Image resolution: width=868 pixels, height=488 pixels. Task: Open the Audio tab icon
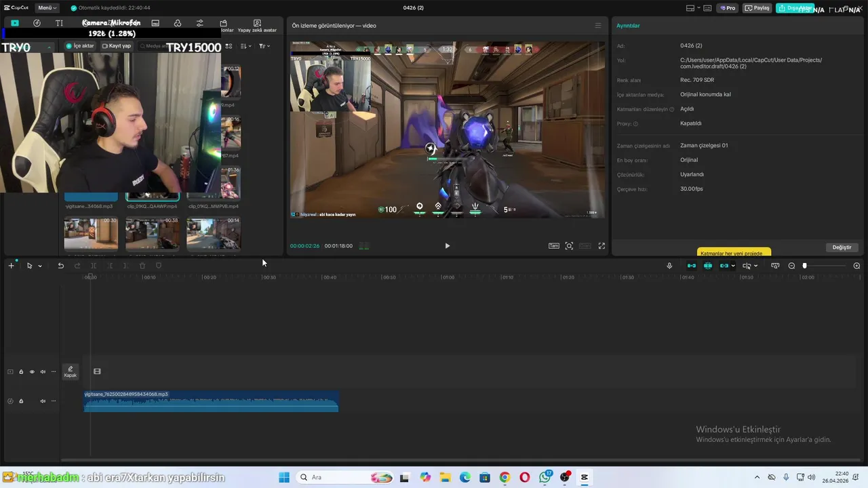click(37, 23)
